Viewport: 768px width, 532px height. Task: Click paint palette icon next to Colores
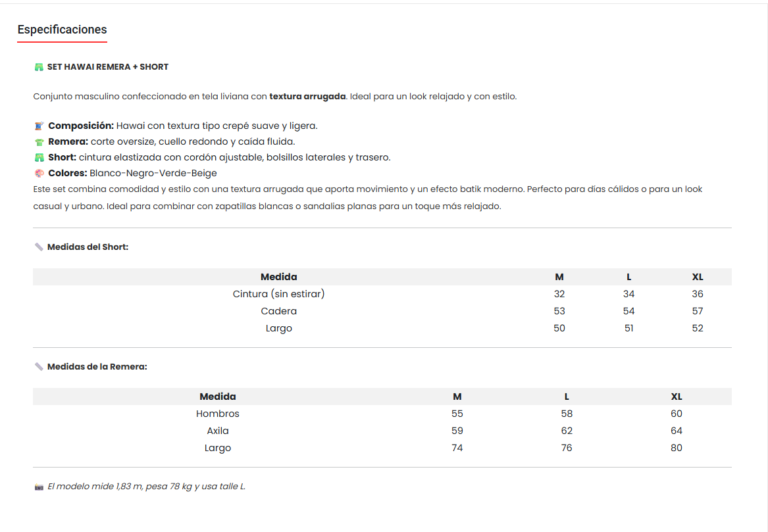coord(39,173)
